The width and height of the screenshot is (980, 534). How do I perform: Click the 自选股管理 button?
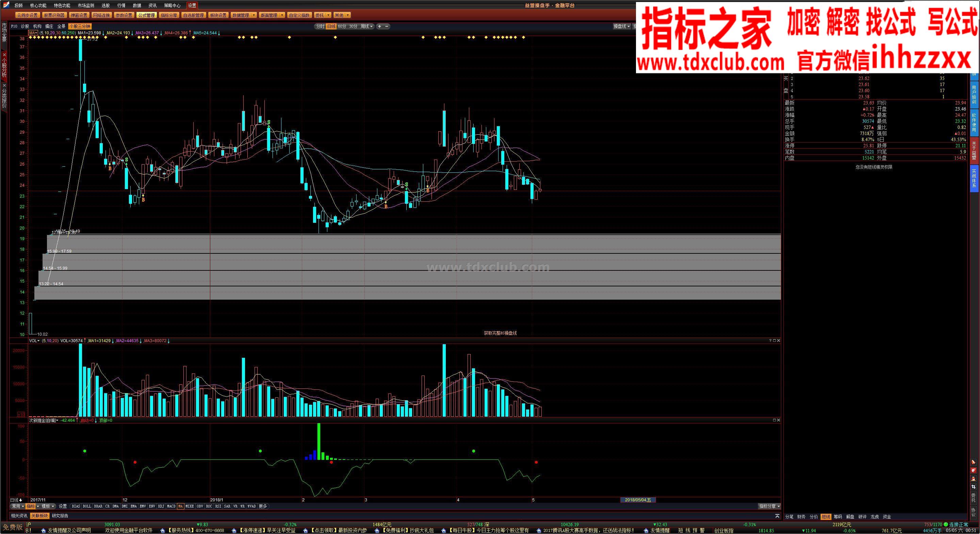pyautogui.click(x=193, y=15)
